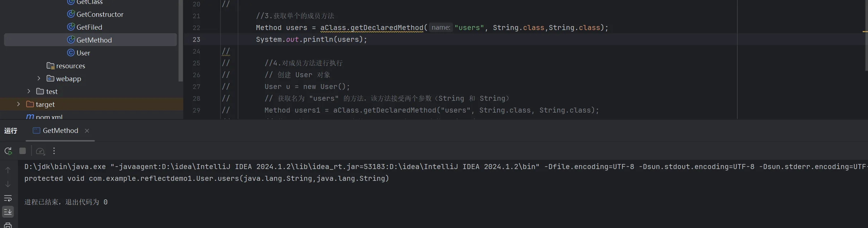
Task: Click the scroll up arrow in console
Action: coord(8,170)
